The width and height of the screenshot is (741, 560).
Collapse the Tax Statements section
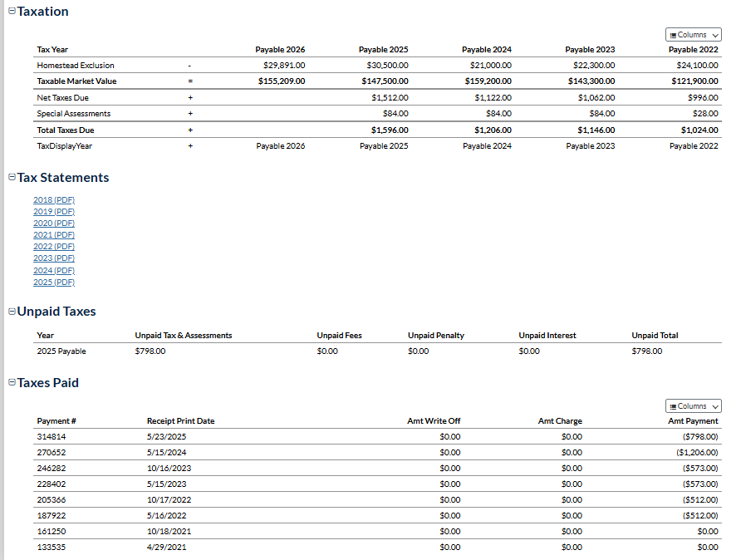tap(12, 178)
